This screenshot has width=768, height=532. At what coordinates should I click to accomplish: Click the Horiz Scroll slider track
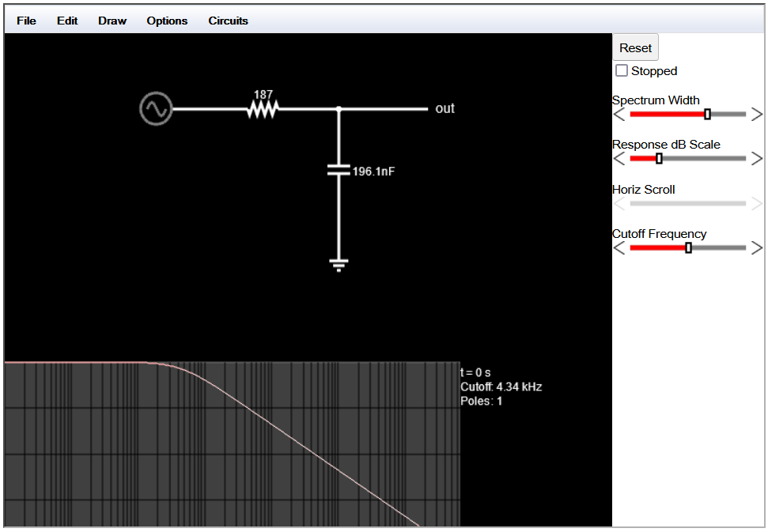pyautogui.click(x=687, y=203)
